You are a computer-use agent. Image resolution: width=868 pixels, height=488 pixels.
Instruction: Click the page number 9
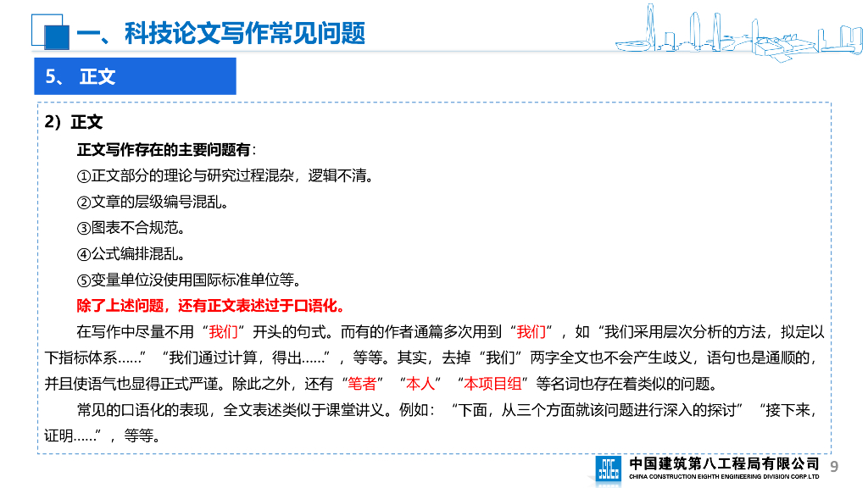[834, 467]
